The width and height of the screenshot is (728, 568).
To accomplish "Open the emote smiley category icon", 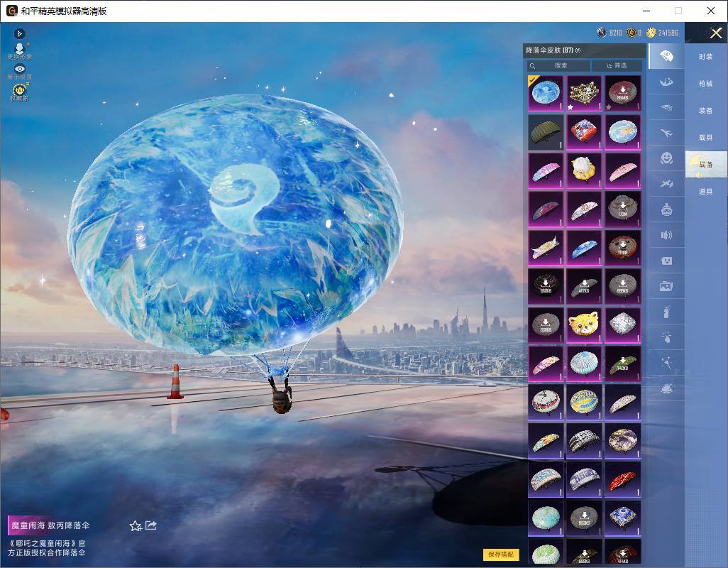I will click(x=666, y=158).
